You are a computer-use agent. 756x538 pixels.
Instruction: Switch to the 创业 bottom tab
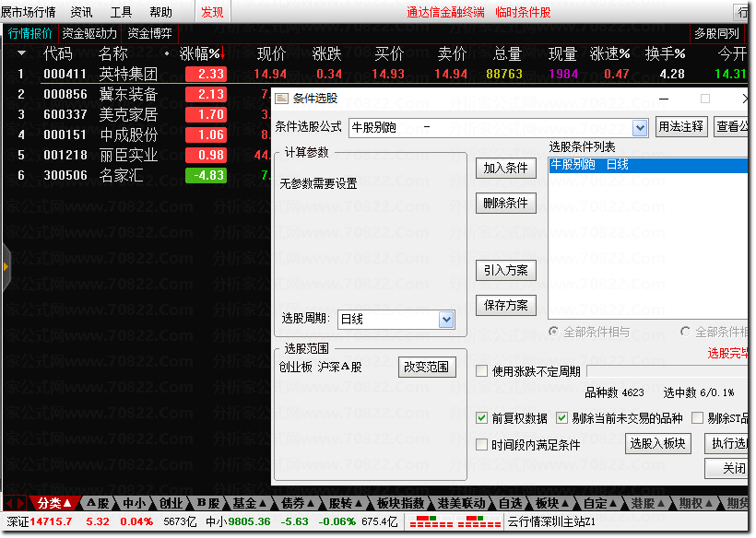tap(171, 503)
